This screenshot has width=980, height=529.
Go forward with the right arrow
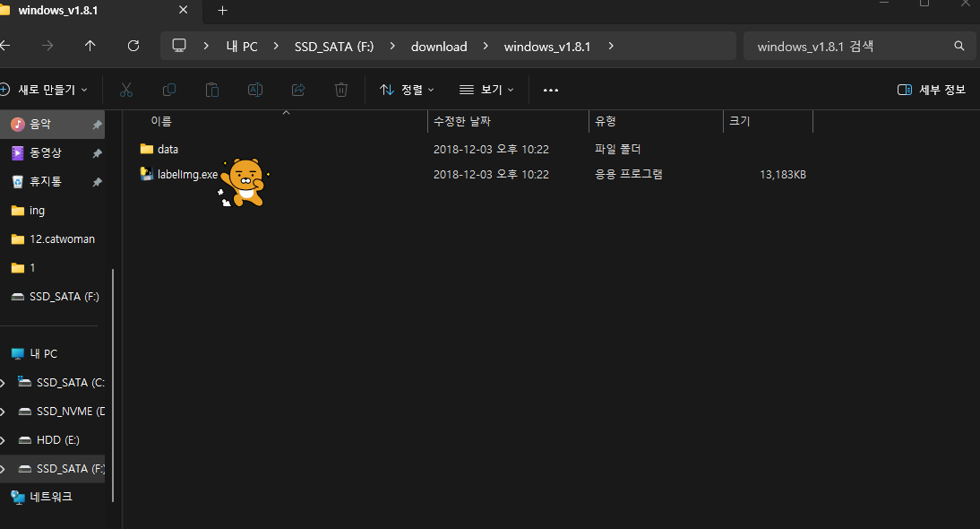coord(47,46)
